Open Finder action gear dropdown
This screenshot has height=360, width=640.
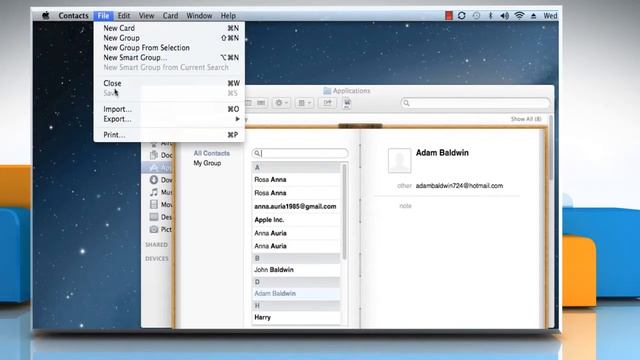[x=281, y=103]
